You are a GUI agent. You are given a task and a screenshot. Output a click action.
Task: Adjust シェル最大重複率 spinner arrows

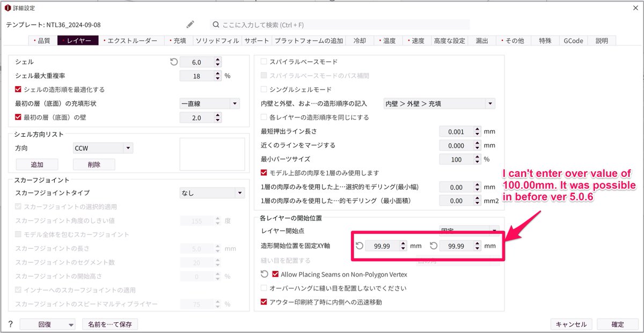coord(217,76)
